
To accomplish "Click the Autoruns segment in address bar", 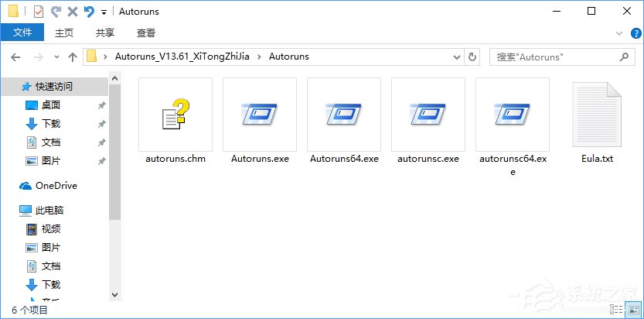I will [288, 57].
